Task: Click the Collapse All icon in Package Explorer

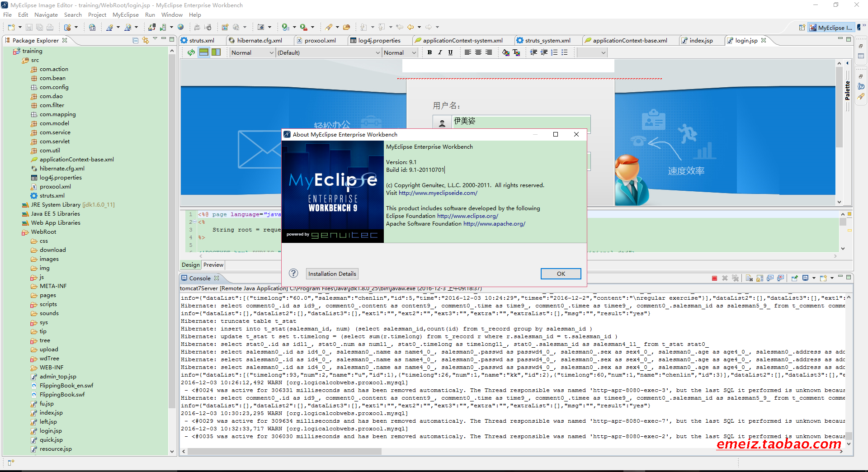Action: [135, 40]
